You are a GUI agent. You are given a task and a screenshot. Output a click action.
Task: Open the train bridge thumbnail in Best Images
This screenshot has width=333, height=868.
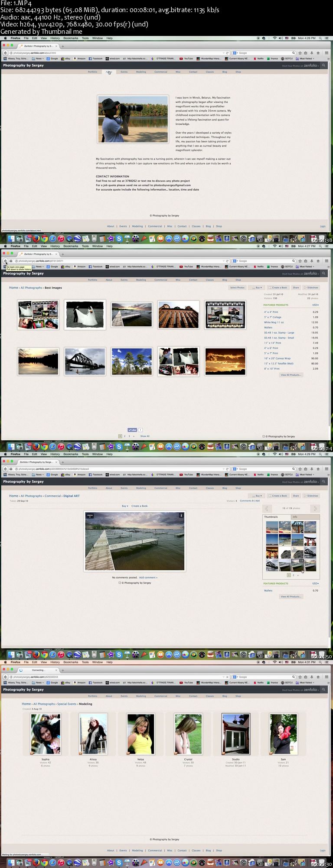pos(85,361)
